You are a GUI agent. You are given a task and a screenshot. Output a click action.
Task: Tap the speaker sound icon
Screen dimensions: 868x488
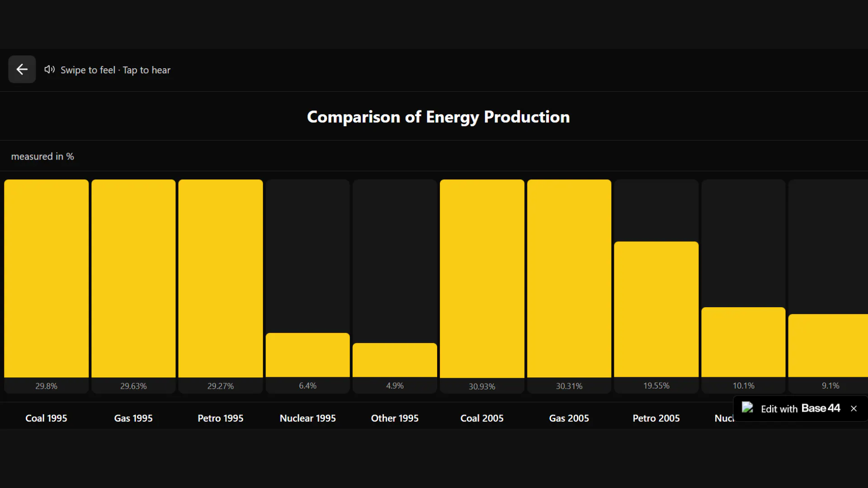pyautogui.click(x=49, y=70)
